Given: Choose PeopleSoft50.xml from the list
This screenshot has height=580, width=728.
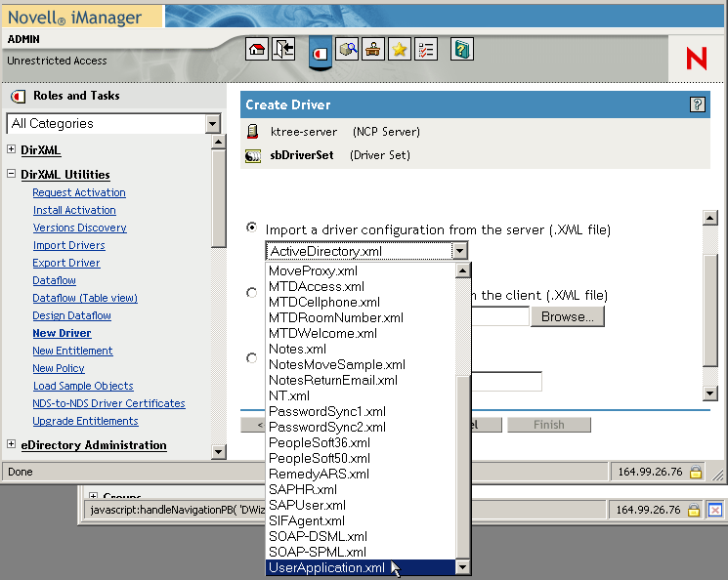Looking at the screenshot, I should click(x=361, y=458).
